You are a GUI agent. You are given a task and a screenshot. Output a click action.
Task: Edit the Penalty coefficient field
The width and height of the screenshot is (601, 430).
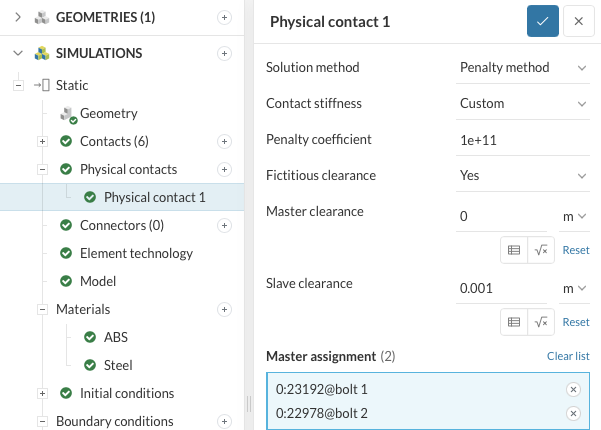(523, 141)
